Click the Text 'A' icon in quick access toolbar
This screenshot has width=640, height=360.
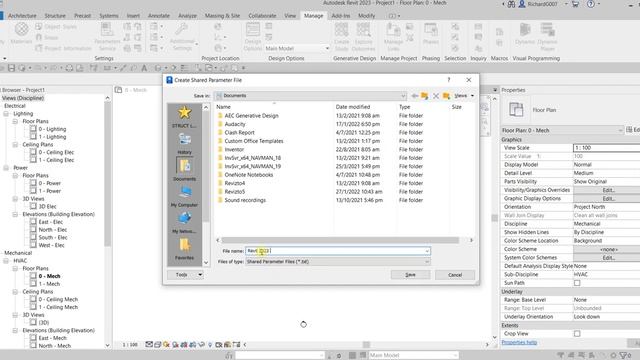[x=144, y=68]
